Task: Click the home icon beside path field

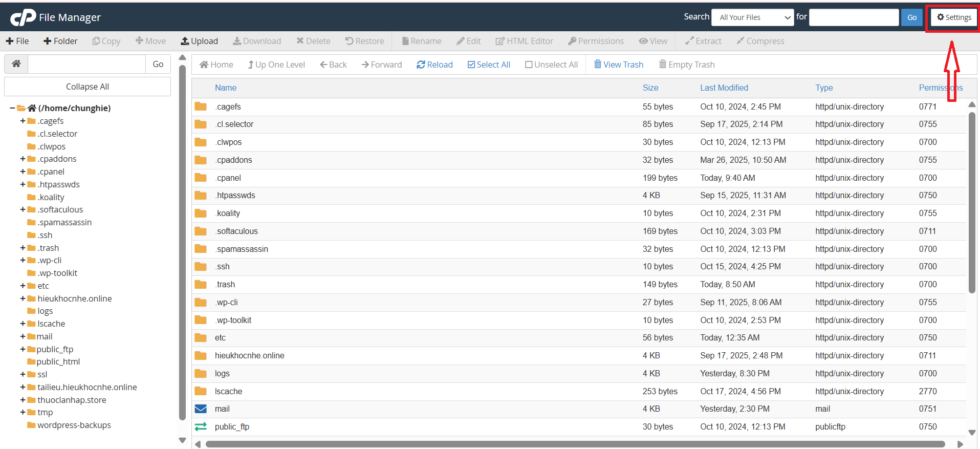Action: 16,64
